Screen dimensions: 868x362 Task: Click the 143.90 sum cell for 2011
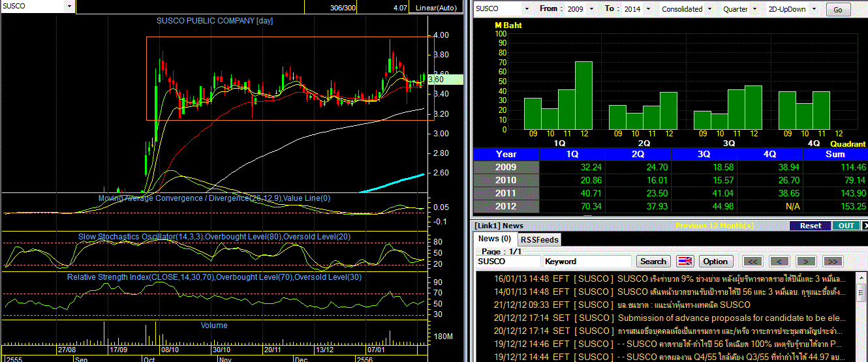[835, 193]
